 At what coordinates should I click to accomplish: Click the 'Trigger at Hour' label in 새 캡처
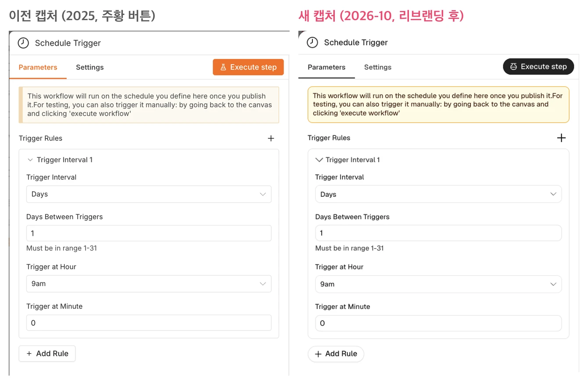coord(339,267)
